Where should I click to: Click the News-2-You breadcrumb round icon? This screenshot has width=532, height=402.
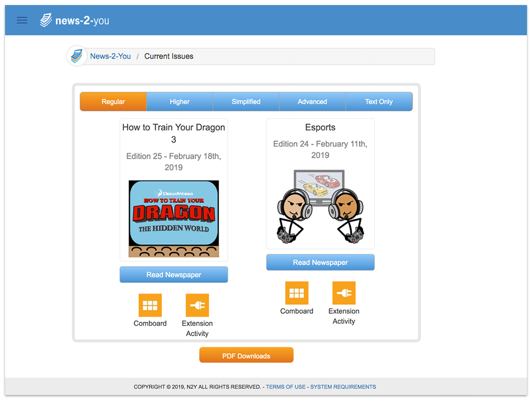[77, 56]
